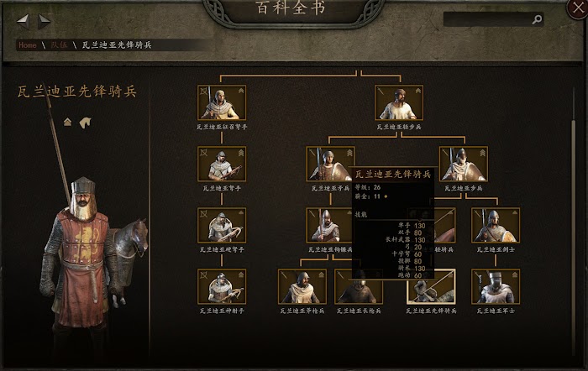
Task: Click the Home breadcrumb link
Action: pos(28,45)
